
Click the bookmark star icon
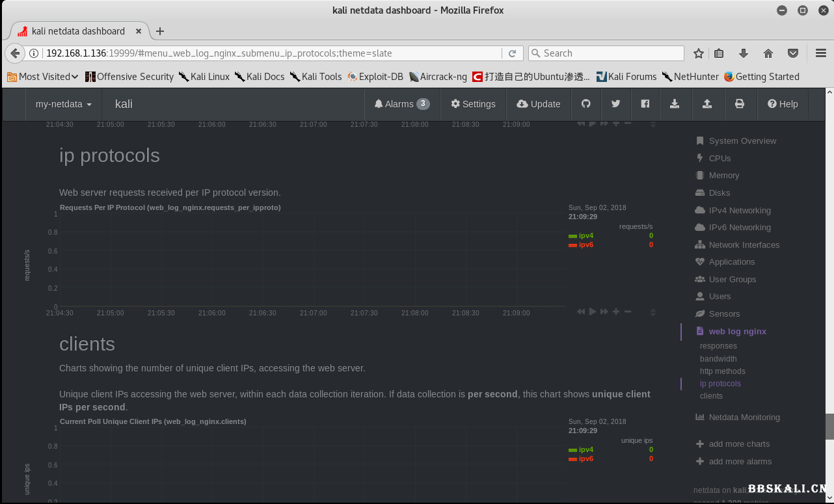coord(699,53)
